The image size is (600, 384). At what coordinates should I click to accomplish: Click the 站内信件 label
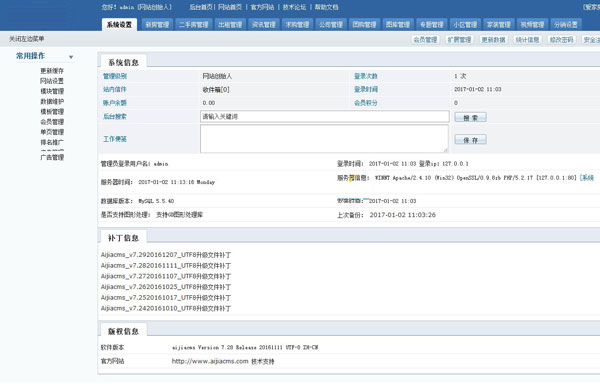tap(114, 89)
